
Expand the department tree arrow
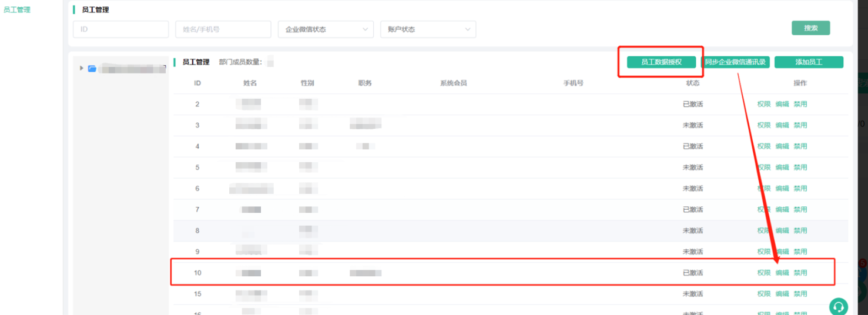[82, 68]
